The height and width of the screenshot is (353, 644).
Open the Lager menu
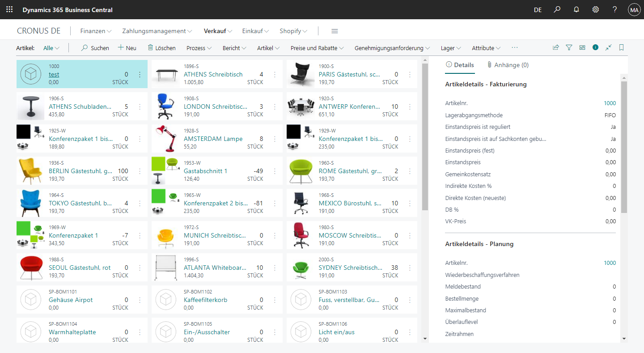click(451, 48)
